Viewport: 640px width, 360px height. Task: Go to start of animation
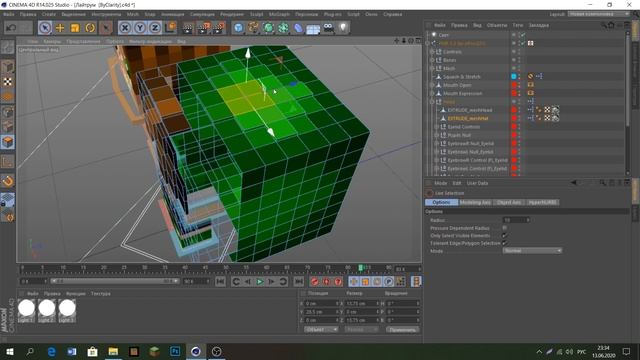click(220, 282)
